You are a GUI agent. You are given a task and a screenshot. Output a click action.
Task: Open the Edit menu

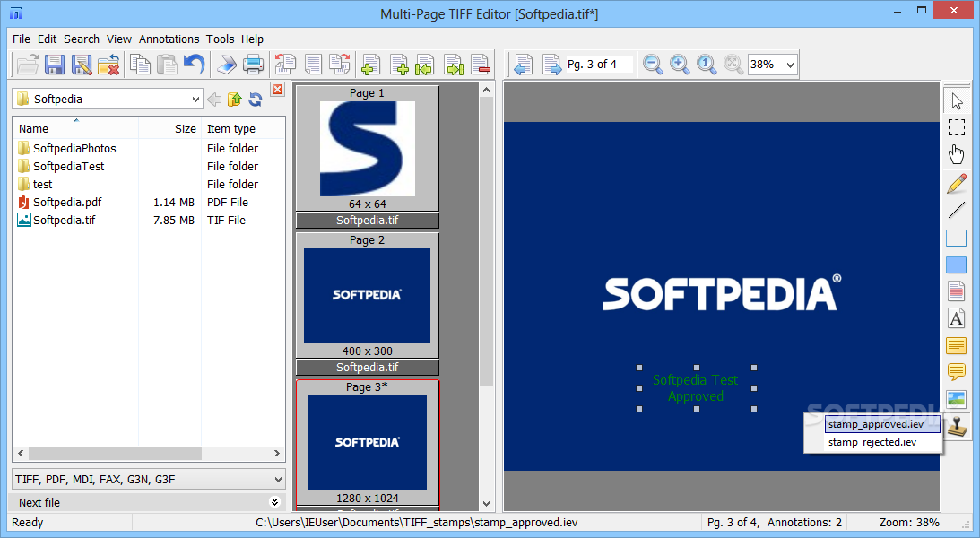click(x=47, y=39)
